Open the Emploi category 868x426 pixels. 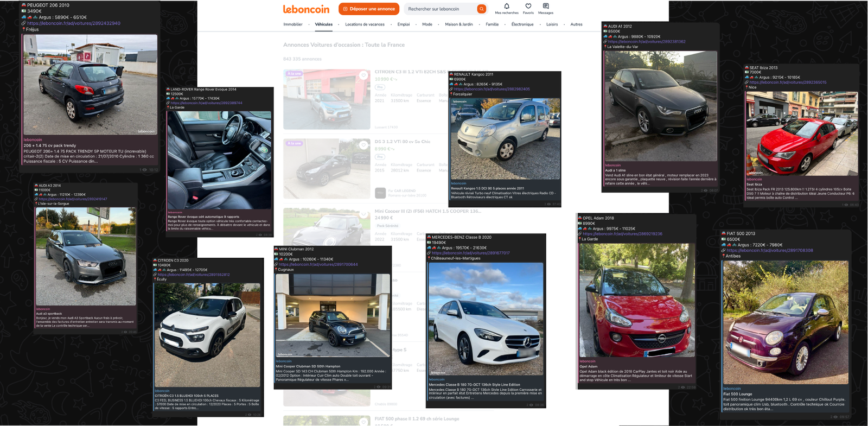[404, 24]
